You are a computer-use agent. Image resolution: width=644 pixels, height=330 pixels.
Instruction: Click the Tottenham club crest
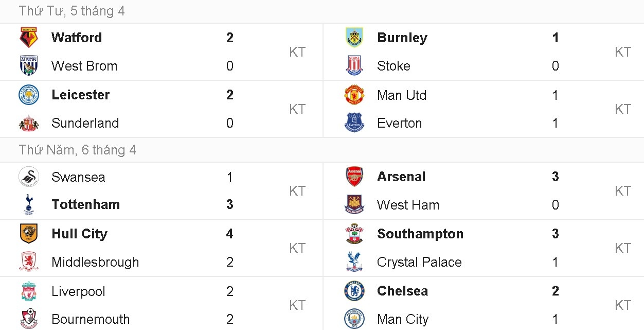[x=29, y=204]
